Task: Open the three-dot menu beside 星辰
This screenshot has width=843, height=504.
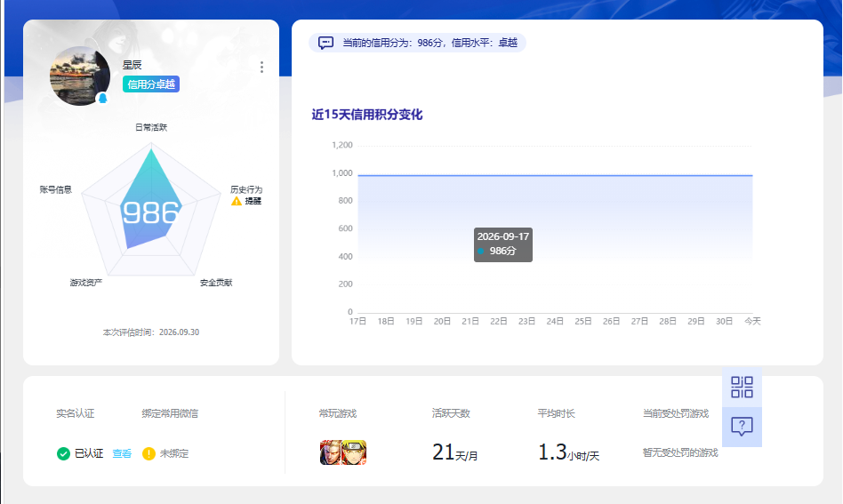Action: point(261,68)
